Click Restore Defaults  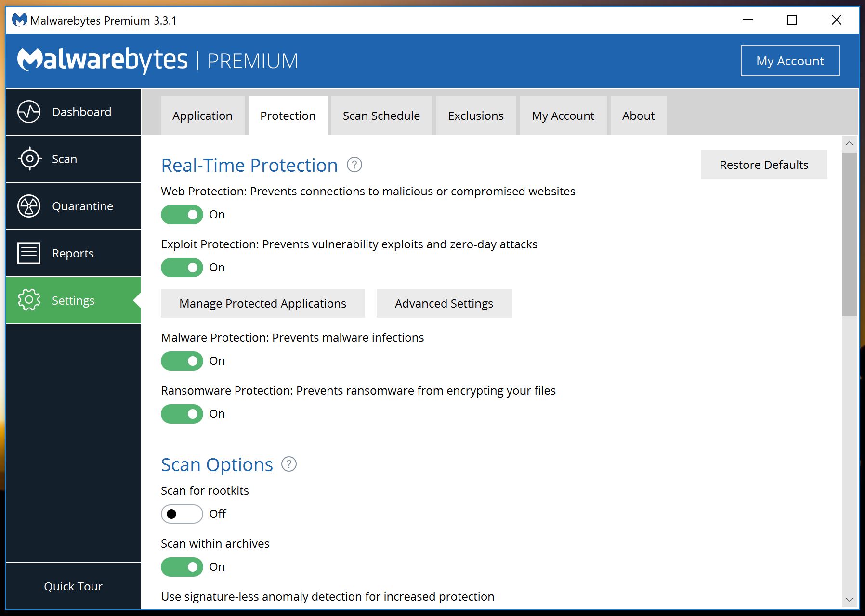click(x=763, y=165)
